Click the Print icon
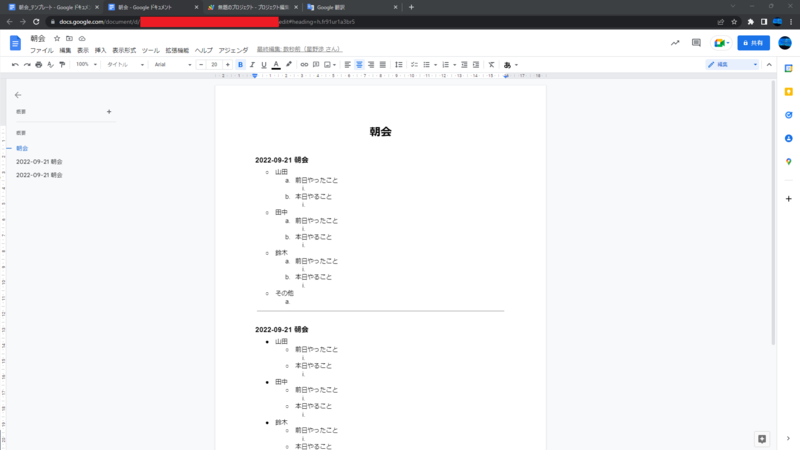This screenshot has width=800, height=450. pyautogui.click(x=39, y=65)
